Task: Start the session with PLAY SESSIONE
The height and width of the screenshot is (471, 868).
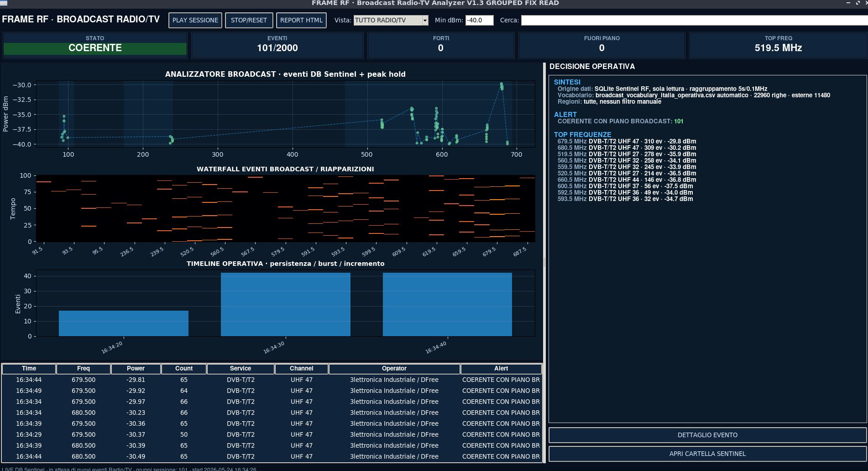Action: tap(195, 20)
